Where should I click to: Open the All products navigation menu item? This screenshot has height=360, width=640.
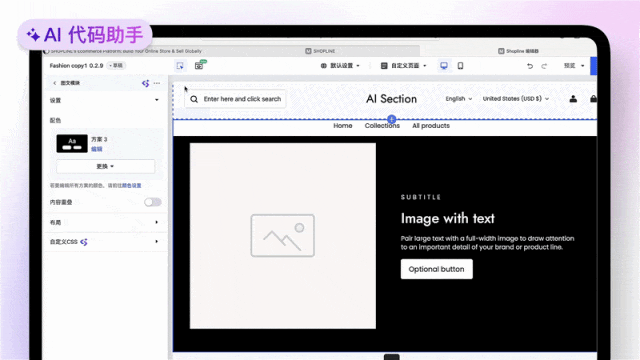431,126
